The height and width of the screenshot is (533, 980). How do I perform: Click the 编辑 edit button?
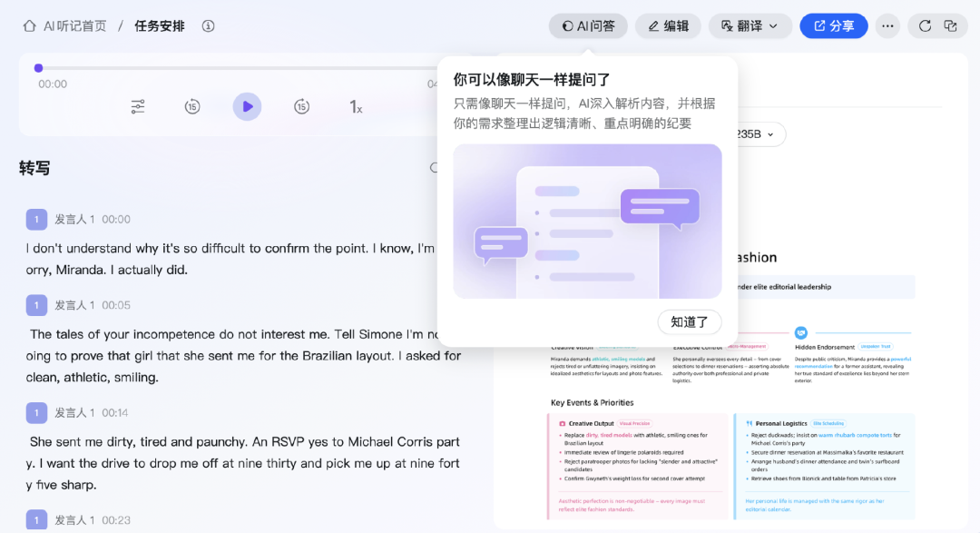[x=668, y=26]
